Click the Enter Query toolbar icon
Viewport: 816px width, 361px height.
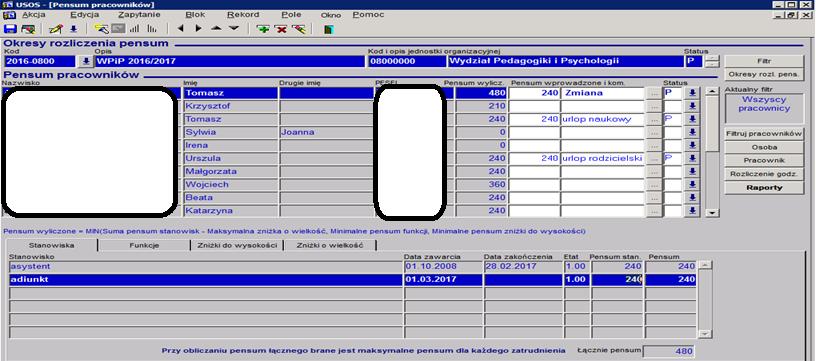tap(101, 29)
